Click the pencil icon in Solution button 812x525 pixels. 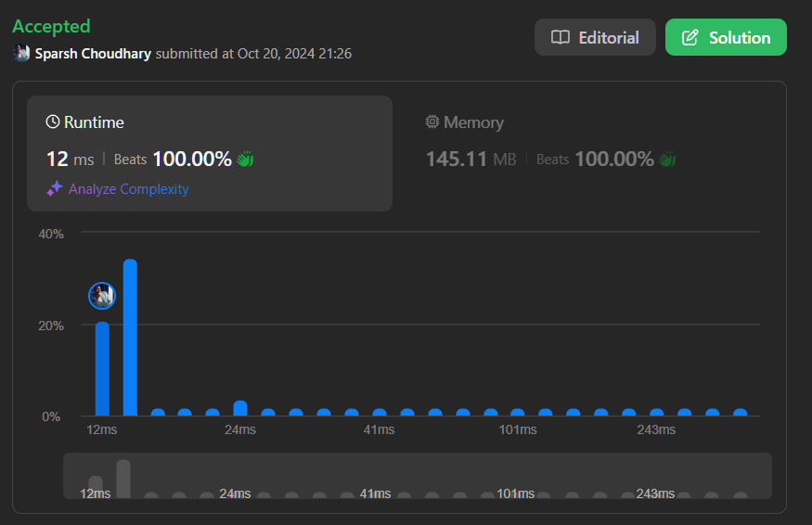[x=690, y=38]
